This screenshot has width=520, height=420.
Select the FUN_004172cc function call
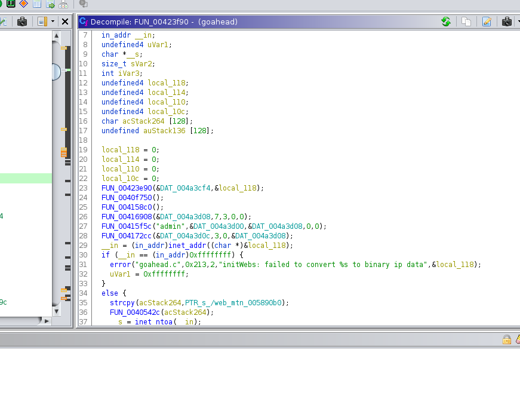click(x=127, y=236)
